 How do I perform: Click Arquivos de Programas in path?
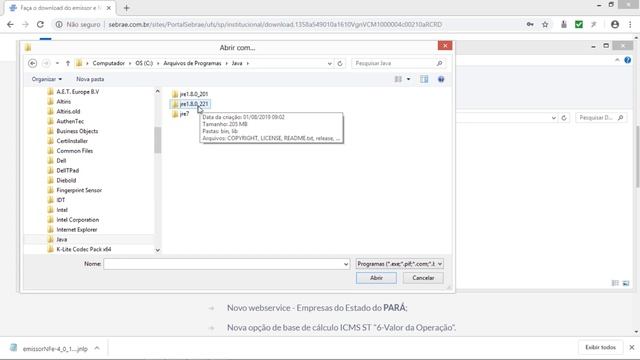click(x=192, y=63)
